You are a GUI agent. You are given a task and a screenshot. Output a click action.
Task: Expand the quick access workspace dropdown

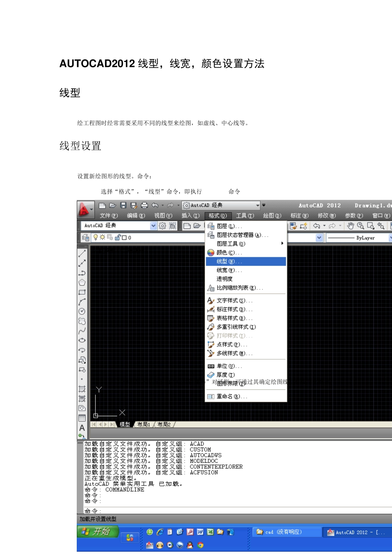click(x=257, y=205)
